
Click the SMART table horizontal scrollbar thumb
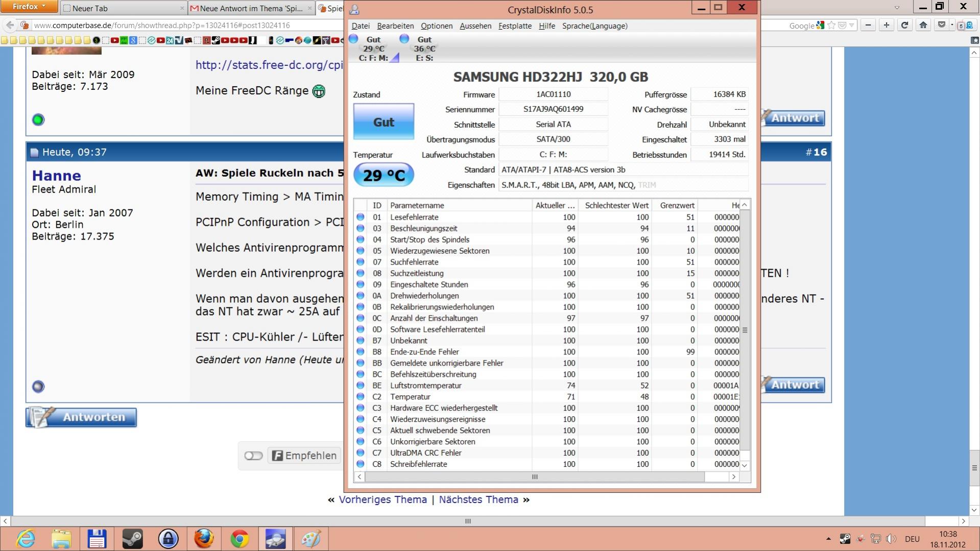coord(535,477)
